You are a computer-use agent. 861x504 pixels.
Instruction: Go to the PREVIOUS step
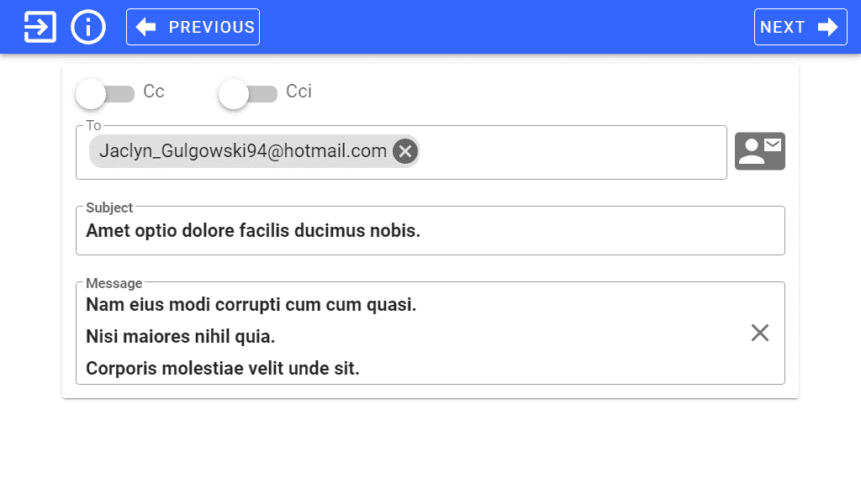[193, 27]
